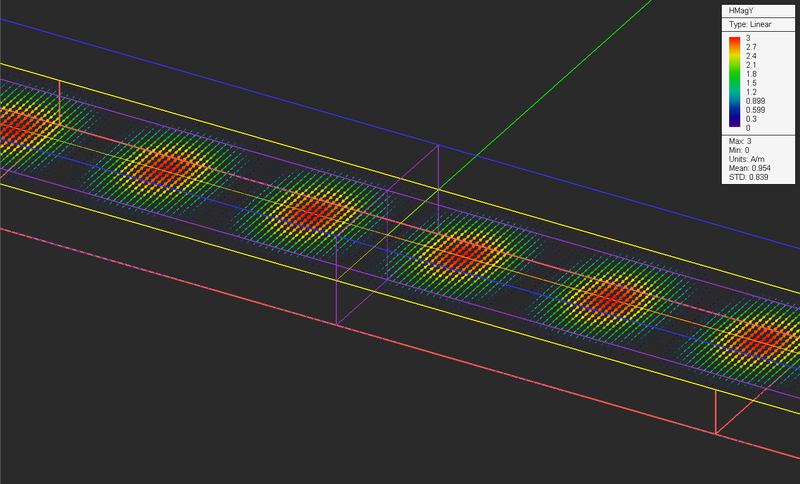Click the 'STD: 0.839' statistic
800x484 pixels.
tap(748, 177)
